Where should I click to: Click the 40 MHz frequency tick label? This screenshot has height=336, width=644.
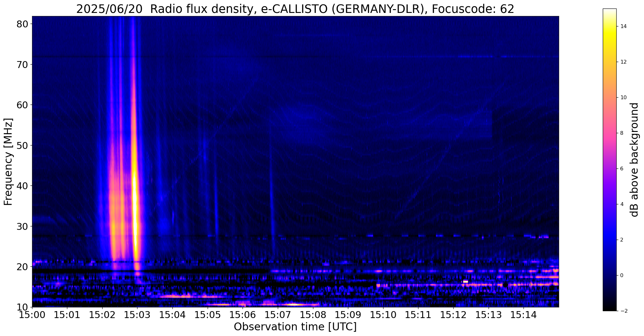click(x=22, y=186)
